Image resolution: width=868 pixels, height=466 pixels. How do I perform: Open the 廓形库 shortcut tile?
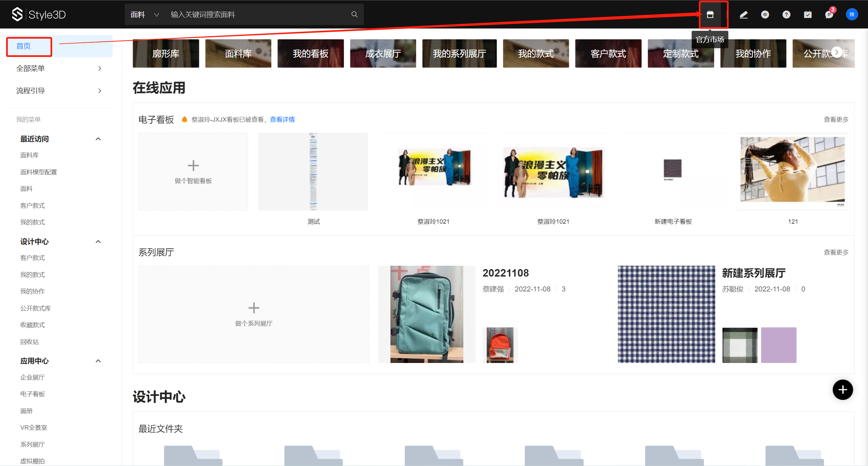coord(166,53)
